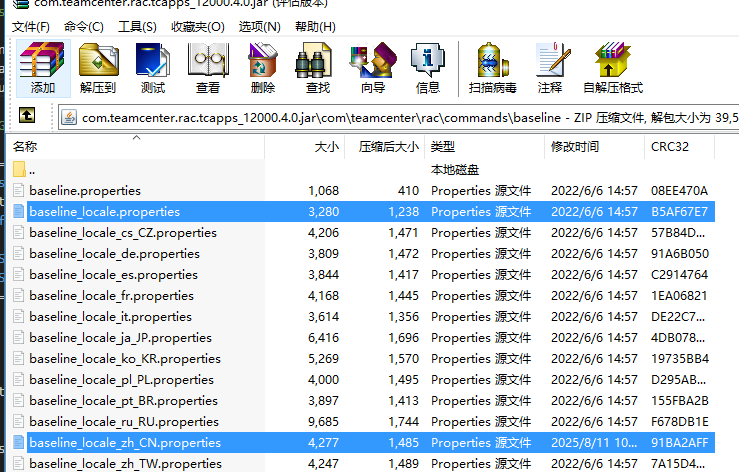
Task: Open the 文件(F) menu
Action: point(31,26)
